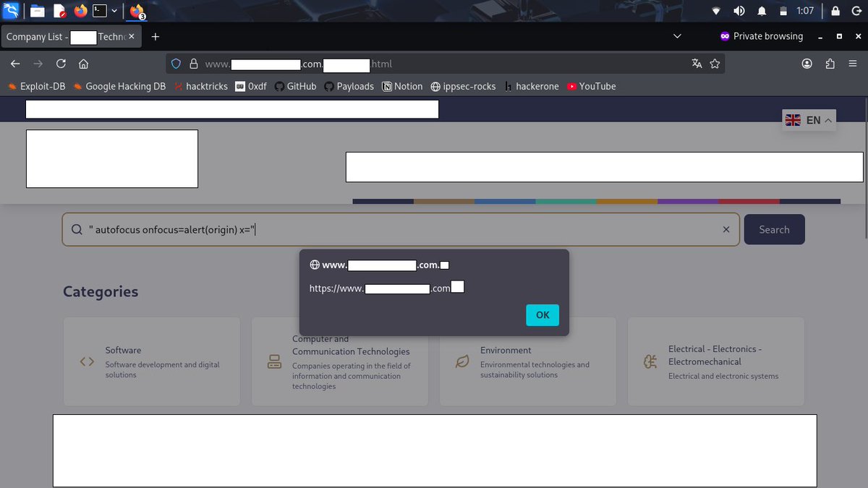Open the extensions puzzle icon
This screenshot has height=488, width=868.
click(x=830, y=64)
